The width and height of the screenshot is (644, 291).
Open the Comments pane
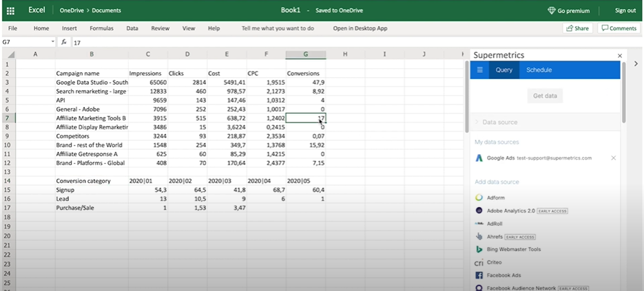coord(619,28)
